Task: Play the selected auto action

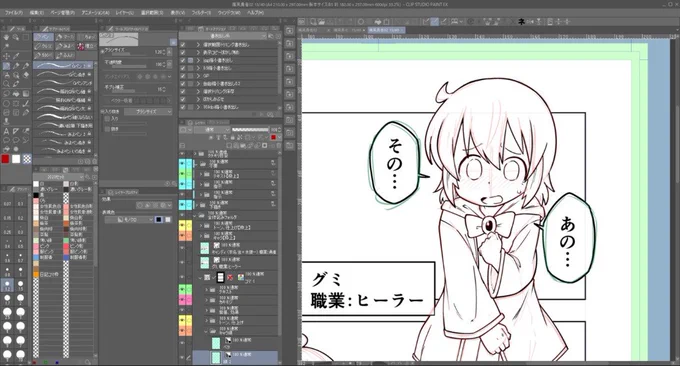Action: click(262, 114)
